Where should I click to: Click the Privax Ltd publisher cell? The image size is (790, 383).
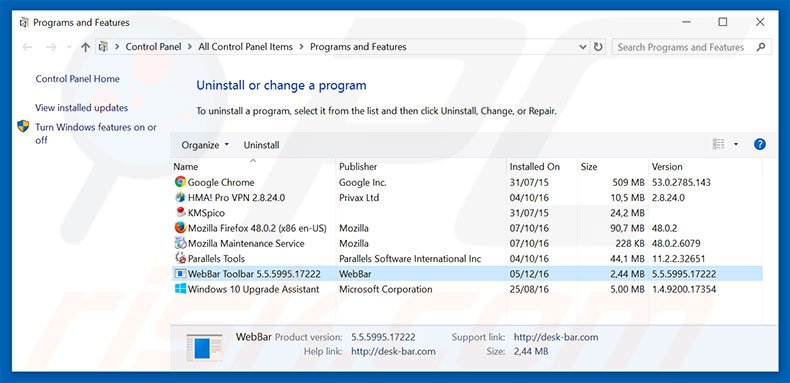pyautogui.click(x=359, y=198)
